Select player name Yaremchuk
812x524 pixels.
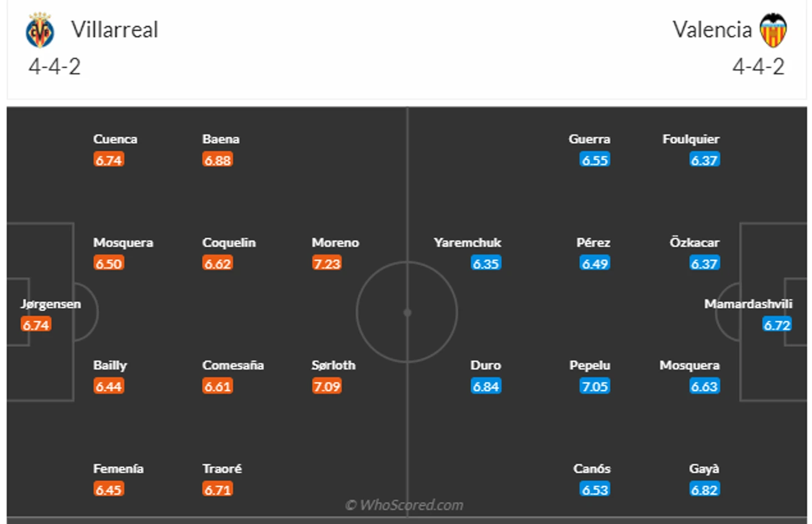467,243
